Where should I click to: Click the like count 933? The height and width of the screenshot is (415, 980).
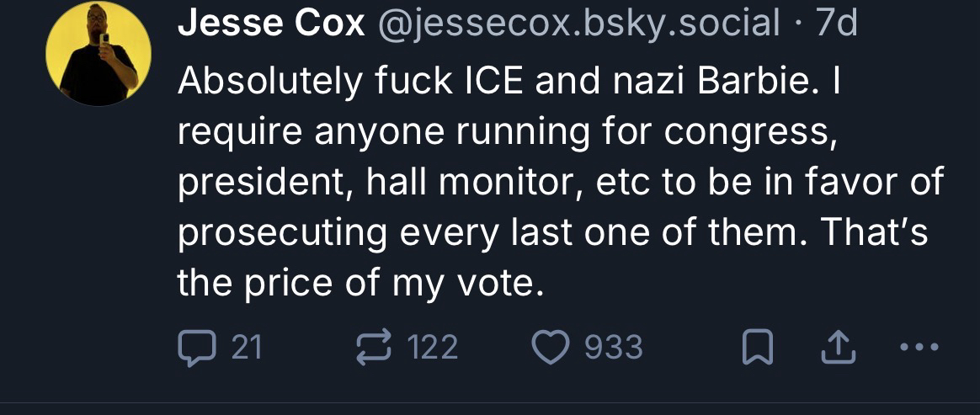click(613, 346)
